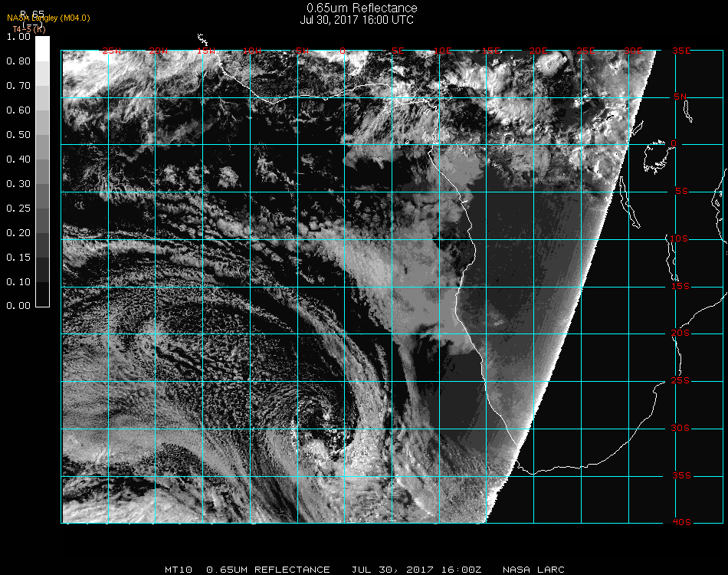Image resolution: width=728 pixels, height=575 pixels.
Task: Select the 20W longitude label
Action: [x=159, y=51]
